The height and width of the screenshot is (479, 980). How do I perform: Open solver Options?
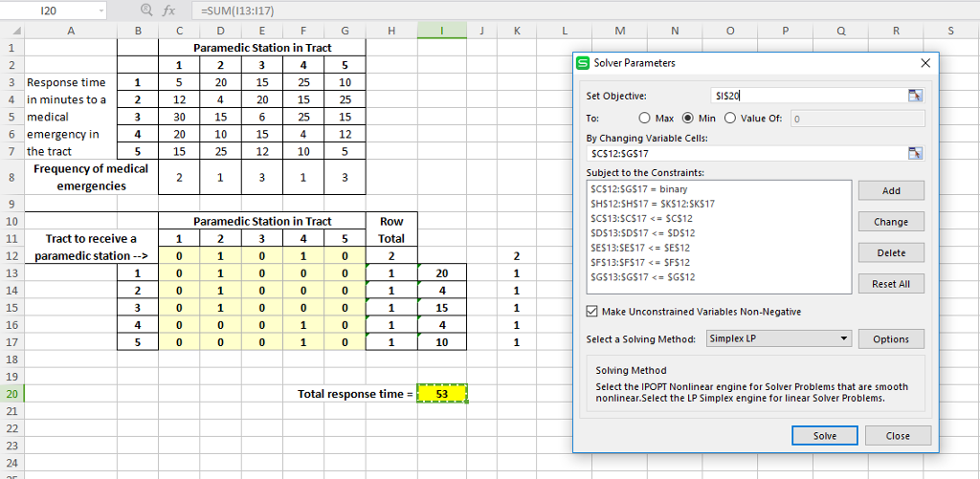890,339
